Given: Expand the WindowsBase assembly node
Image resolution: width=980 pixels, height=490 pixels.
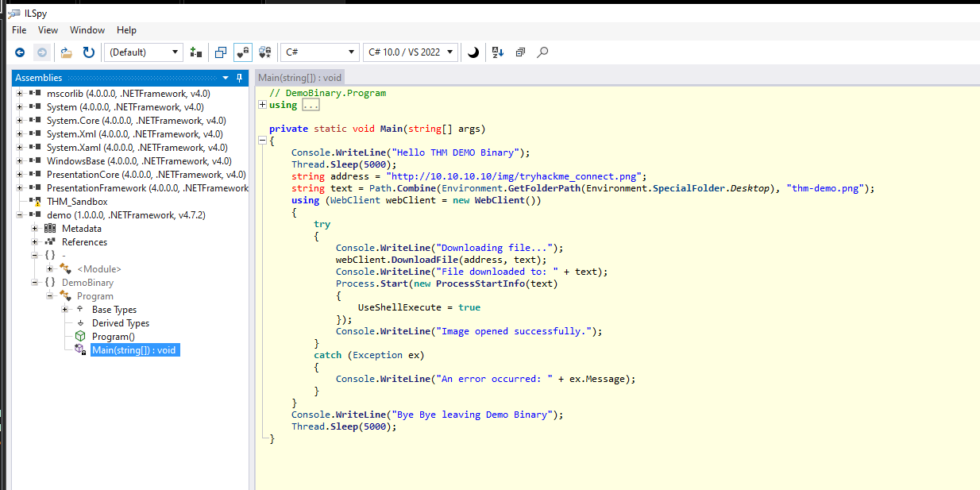Looking at the screenshot, I should 20,161.
